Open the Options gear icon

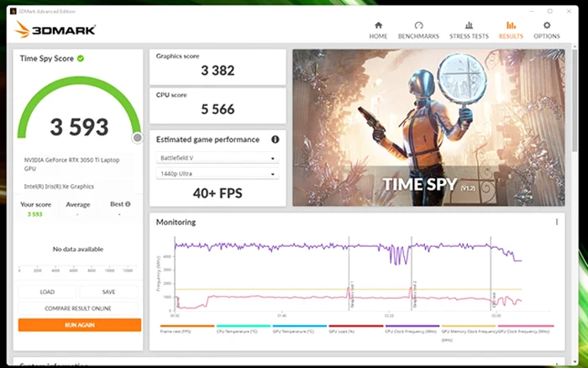pos(547,25)
